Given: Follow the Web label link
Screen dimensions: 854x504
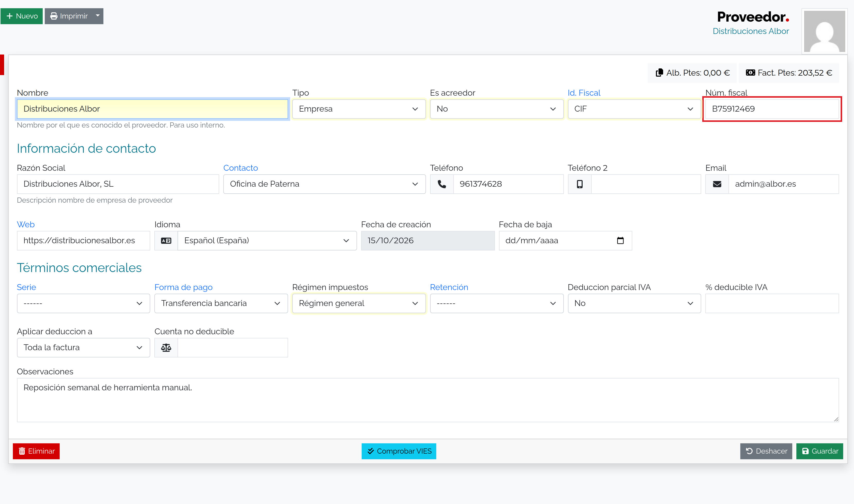Looking at the screenshot, I should click(x=26, y=225).
